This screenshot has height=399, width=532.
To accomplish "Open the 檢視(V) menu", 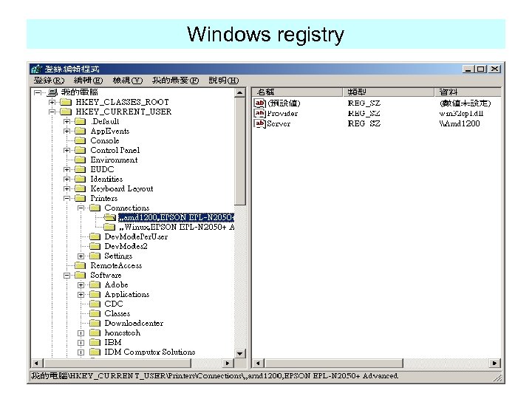I will (x=128, y=81).
